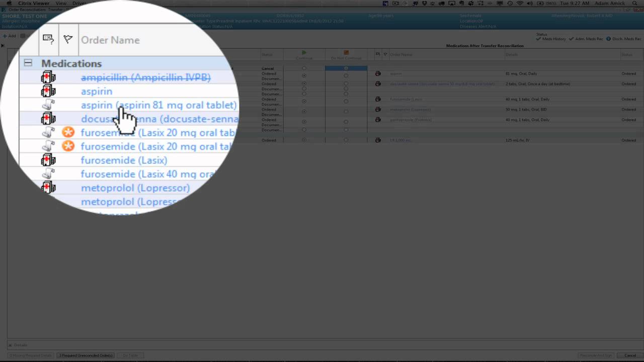Click the Adm. Meds Rec status checkmark
The height and width of the screenshot is (362, 644).
tap(572, 39)
